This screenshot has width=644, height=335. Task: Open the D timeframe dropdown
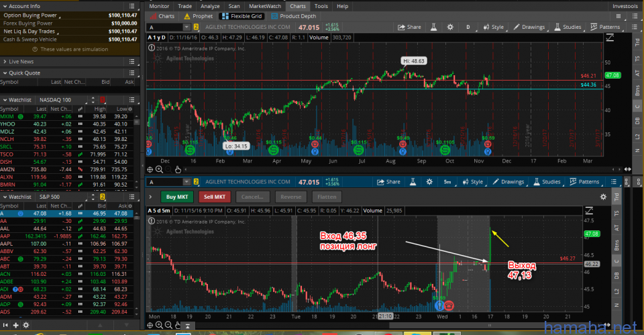pyautogui.click(x=468, y=27)
